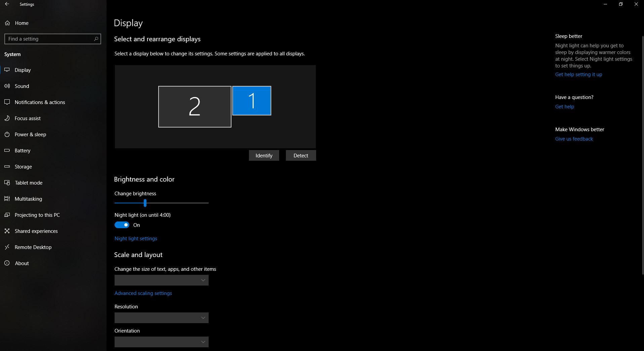Open Power & sleep settings

pyautogui.click(x=53, y=134)
